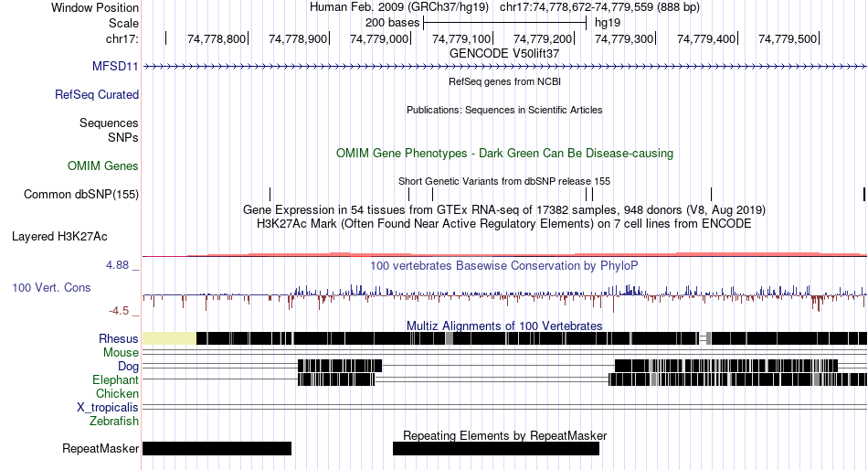Click the 100 Vert. Cons label
Image resolution: width=868 pixels, height=470 pixels.
click(x=51, y=288)
